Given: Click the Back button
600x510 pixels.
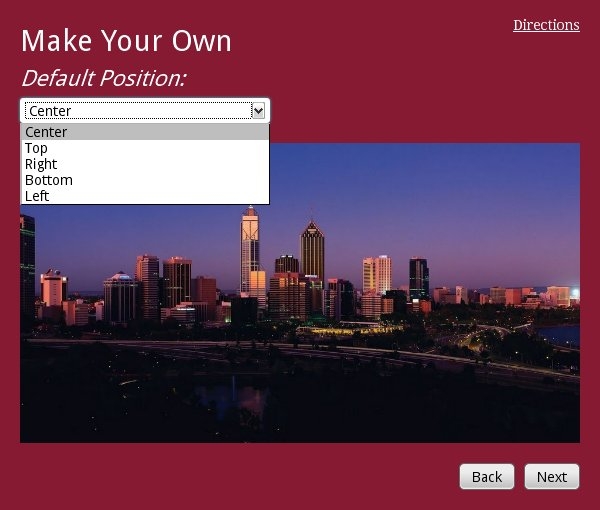Looking at the screenshot, I should point(487,477).
